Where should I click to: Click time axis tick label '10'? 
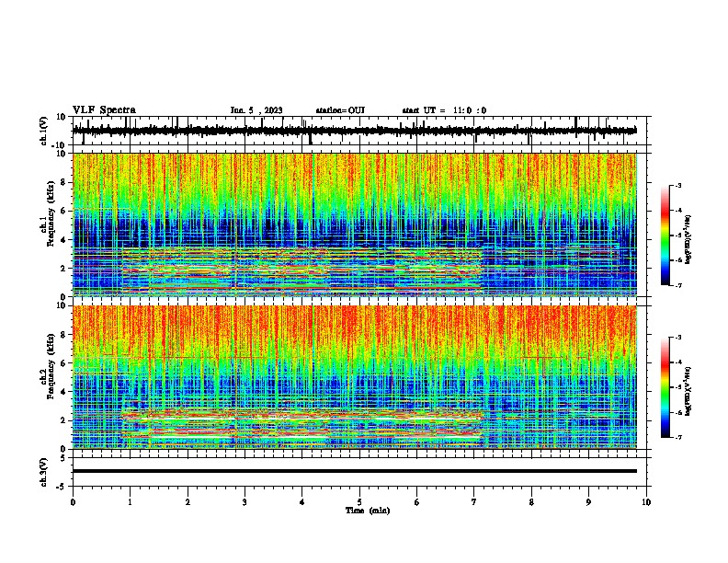point(646,502)
